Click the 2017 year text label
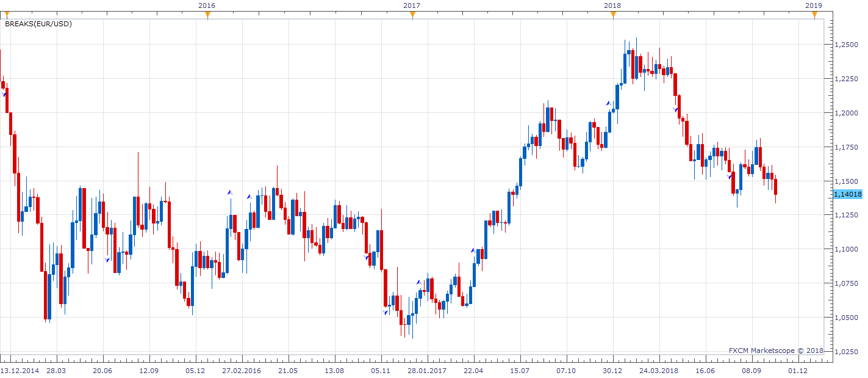868x378 pixels. point(412,5)
